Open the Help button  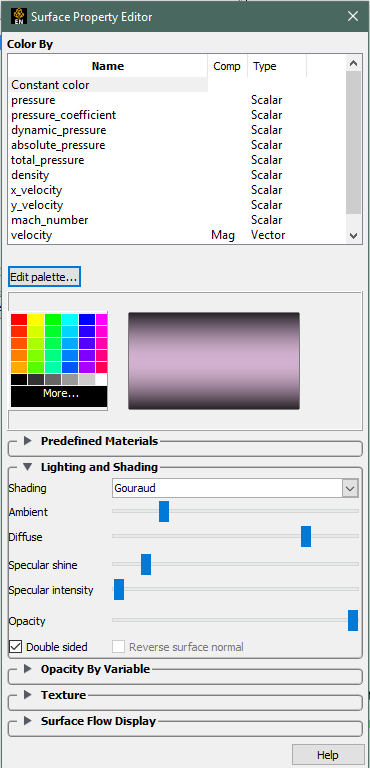[x=328, y=755]
